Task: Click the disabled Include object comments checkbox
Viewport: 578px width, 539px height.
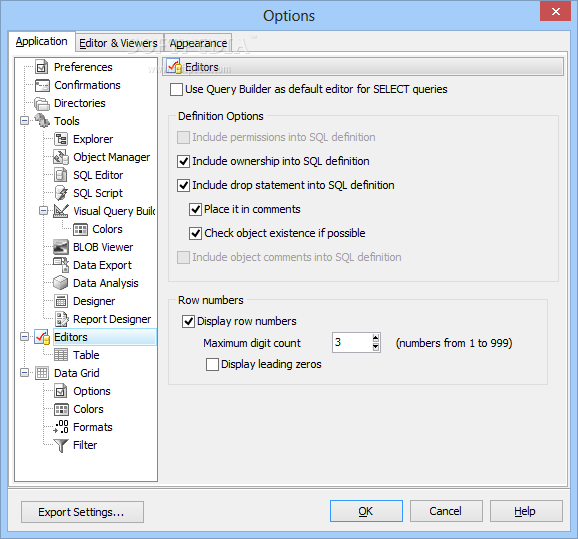Action: (x=184, y=257)
